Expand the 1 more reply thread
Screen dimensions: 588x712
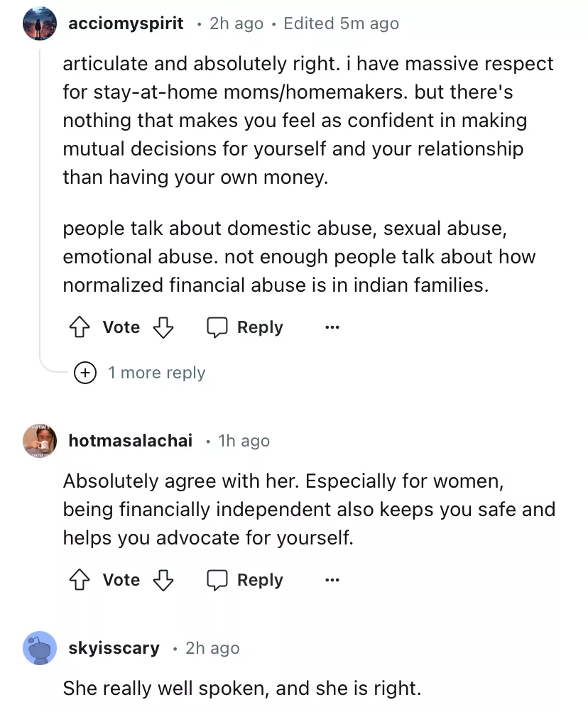(156, 373)
